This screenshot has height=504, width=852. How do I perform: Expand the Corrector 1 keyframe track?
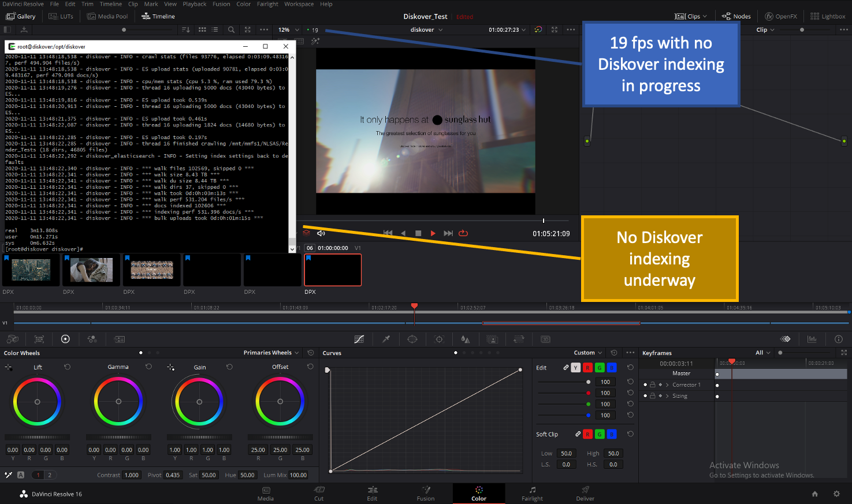[x=667, y=384]
